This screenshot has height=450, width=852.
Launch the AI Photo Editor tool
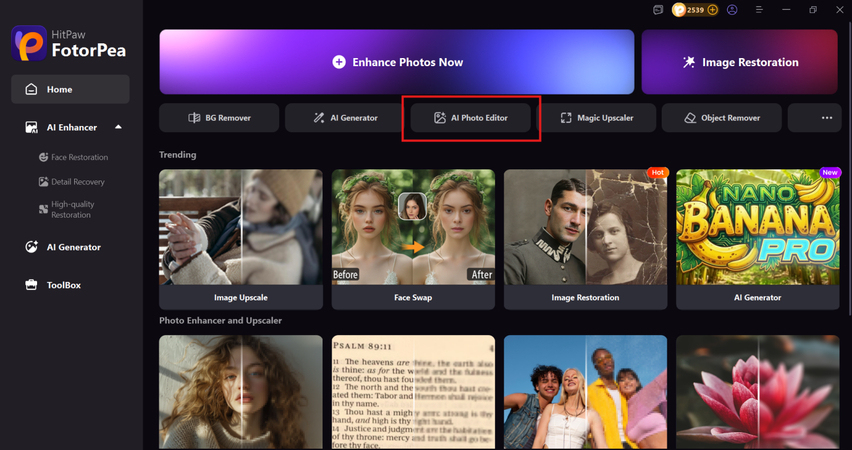[471, 117]
